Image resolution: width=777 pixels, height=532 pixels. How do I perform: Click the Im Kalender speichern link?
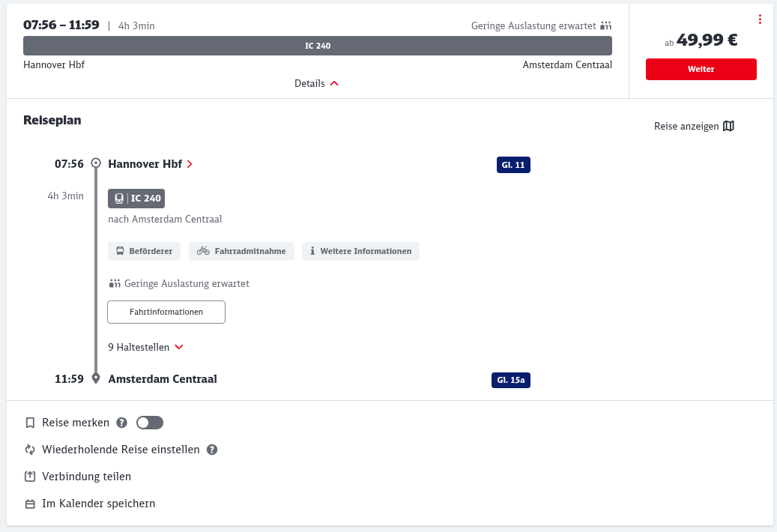click(x=98, y=504)
